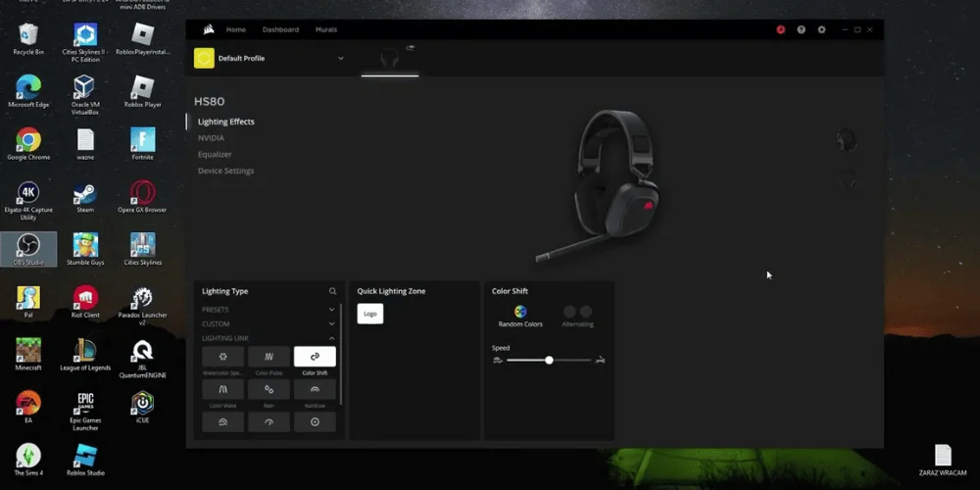Click the search icon in Lighting Type
980x490 pixels.
point(333,291)
